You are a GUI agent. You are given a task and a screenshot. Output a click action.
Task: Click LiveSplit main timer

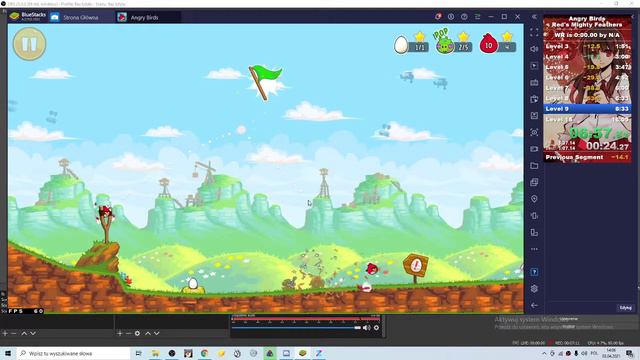pyautogui.click(x=599, y=133)
